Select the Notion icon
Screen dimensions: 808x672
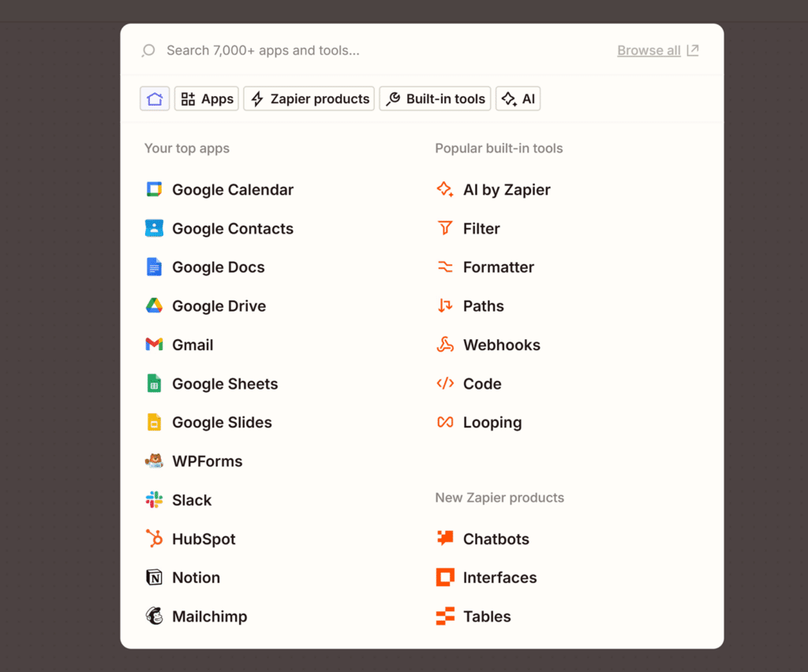point(154,577)
